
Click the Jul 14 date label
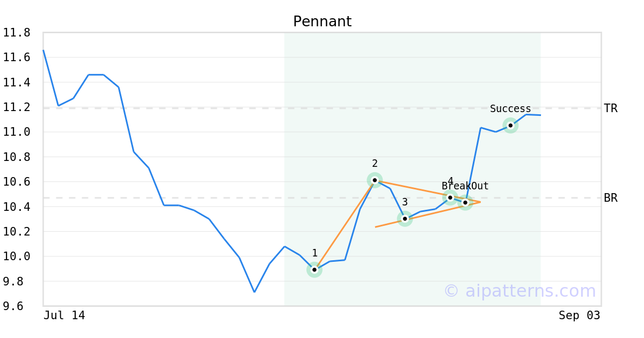(64, 315)
